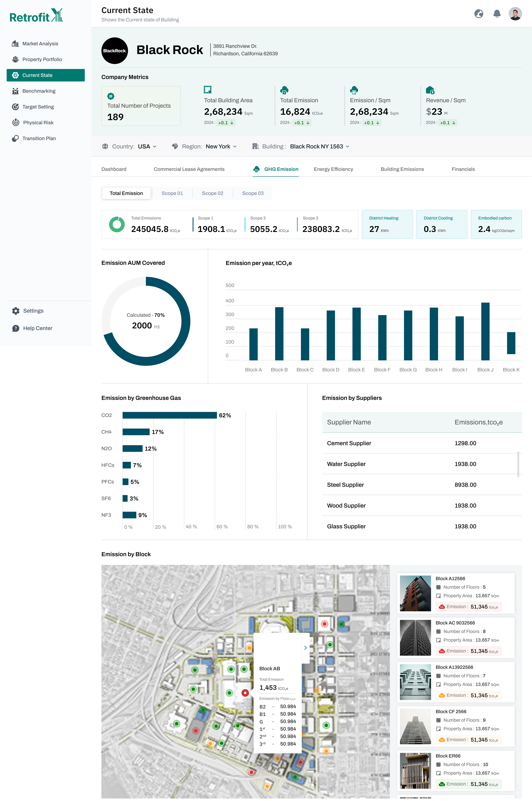The height and width of the screenshot is (801, 532).
Task: Click the red marker beside Block AB popup
Action: tap(245, 693)
